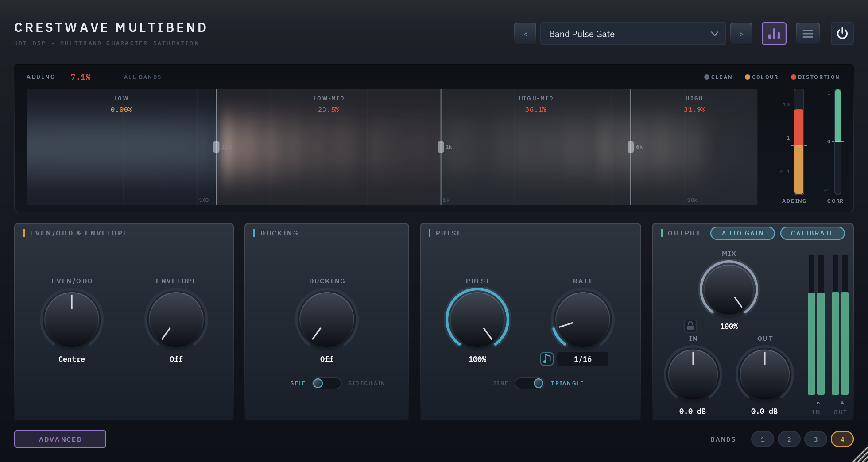Select 1 band
Screen dimensions: 868x462
pos(763,439)
